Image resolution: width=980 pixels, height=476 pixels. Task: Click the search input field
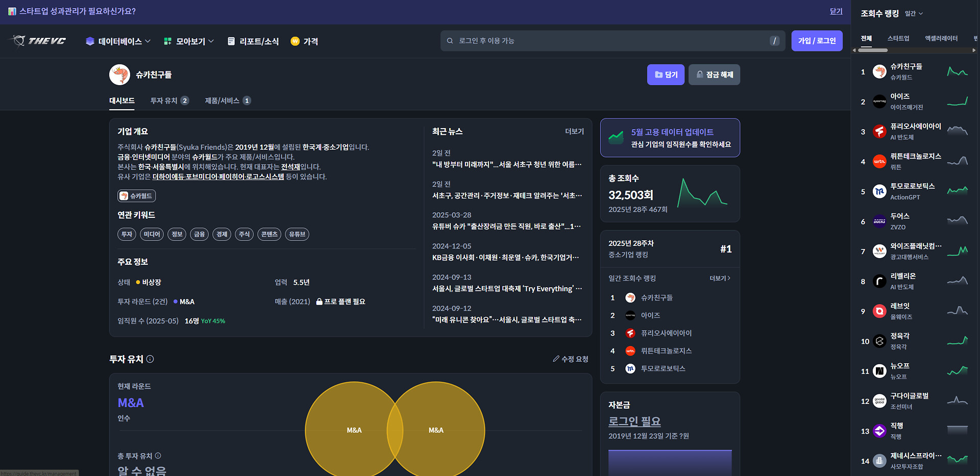coord(613,41)
